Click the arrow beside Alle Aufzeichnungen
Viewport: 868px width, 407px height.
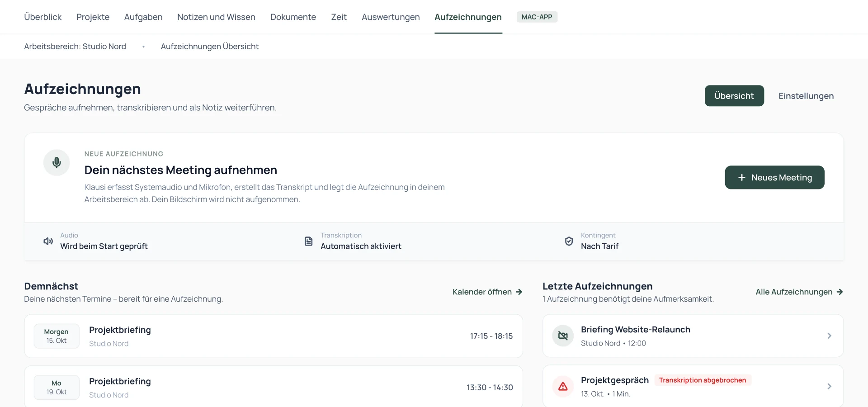point(840,292)
